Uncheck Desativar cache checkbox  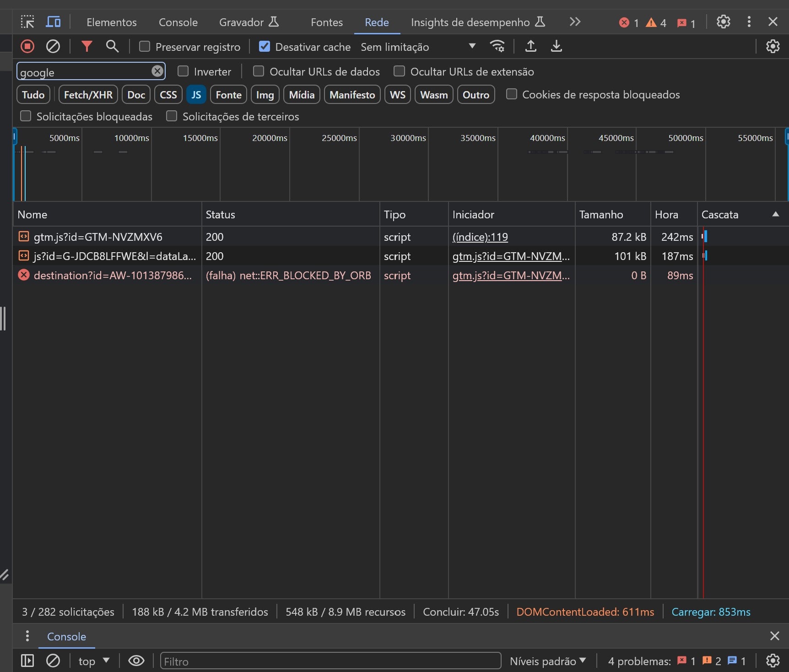click(264, 47)
